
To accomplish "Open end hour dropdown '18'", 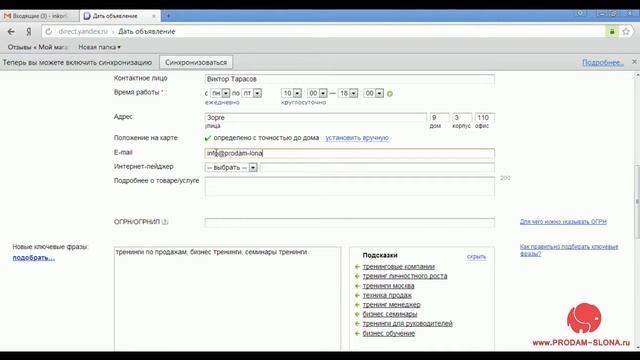I will coord(348,93).
